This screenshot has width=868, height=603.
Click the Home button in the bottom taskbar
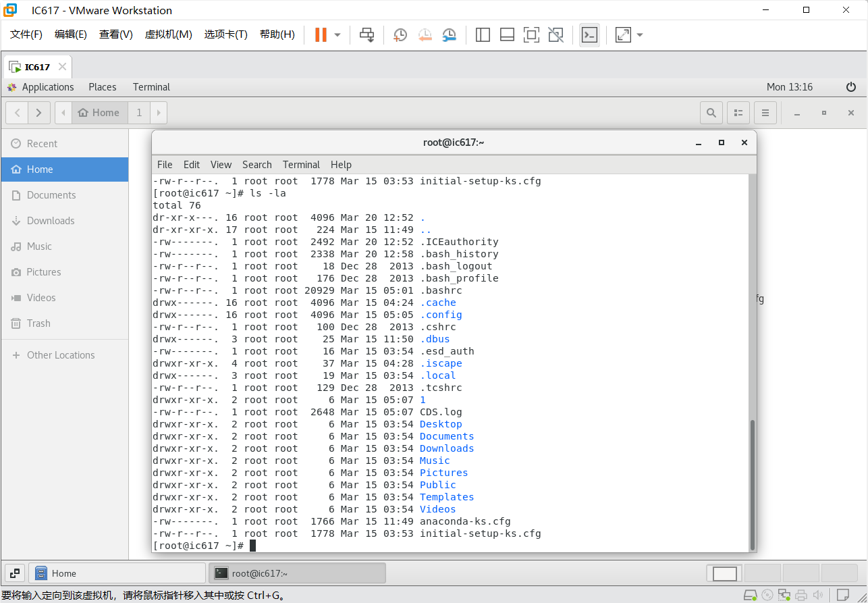(x=117, y=573)
